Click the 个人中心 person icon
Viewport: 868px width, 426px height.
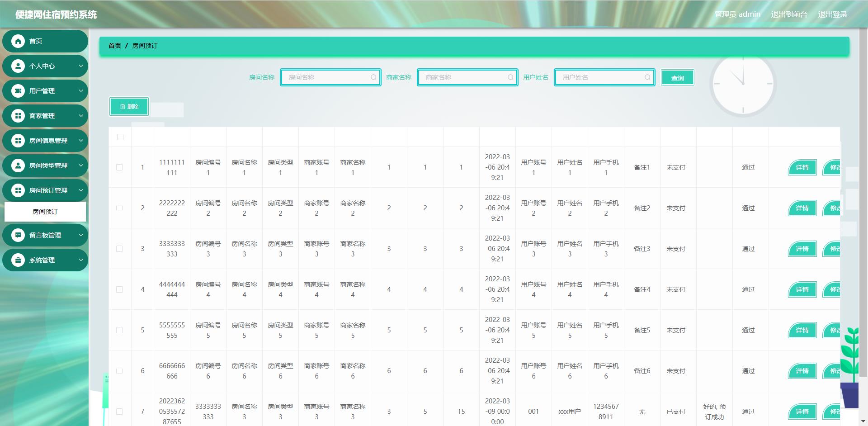[18, 66]
